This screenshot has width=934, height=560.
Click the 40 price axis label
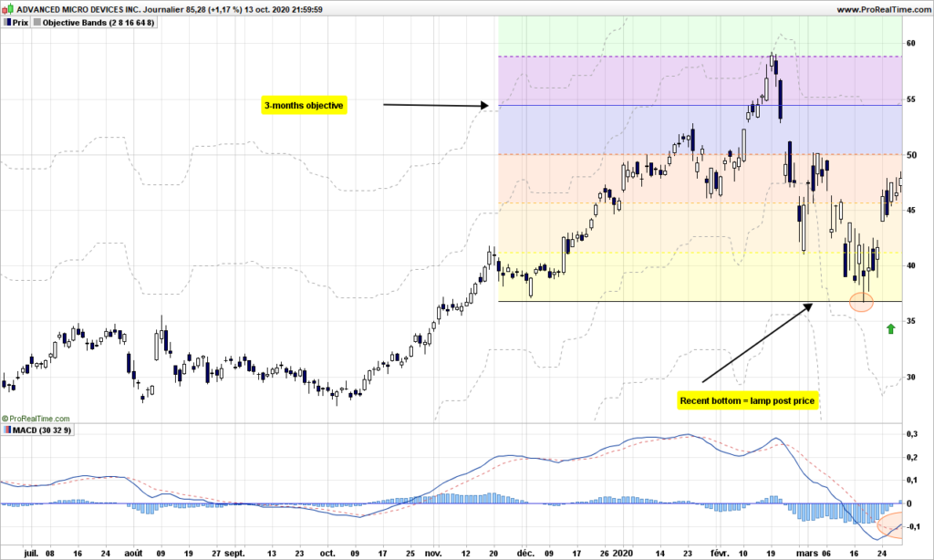[x=911, y=265]
